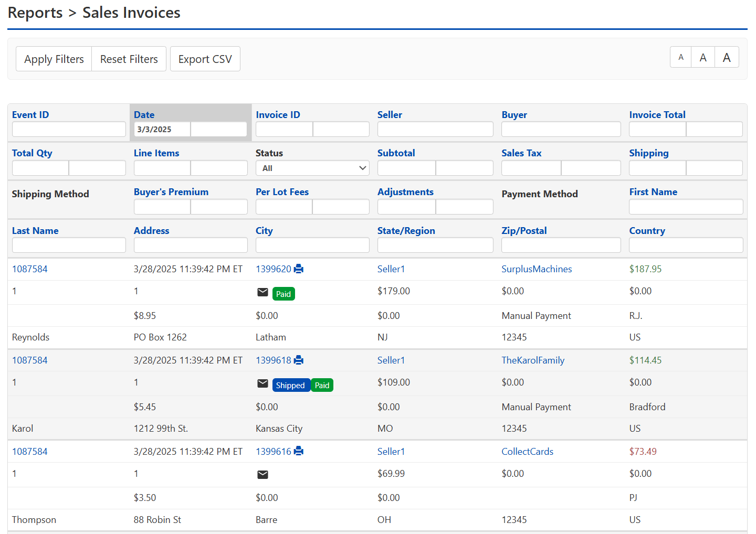Screen dimensions: 756x534
Task: Open invoice 1399618 link
Action: [x=274, y=360]
